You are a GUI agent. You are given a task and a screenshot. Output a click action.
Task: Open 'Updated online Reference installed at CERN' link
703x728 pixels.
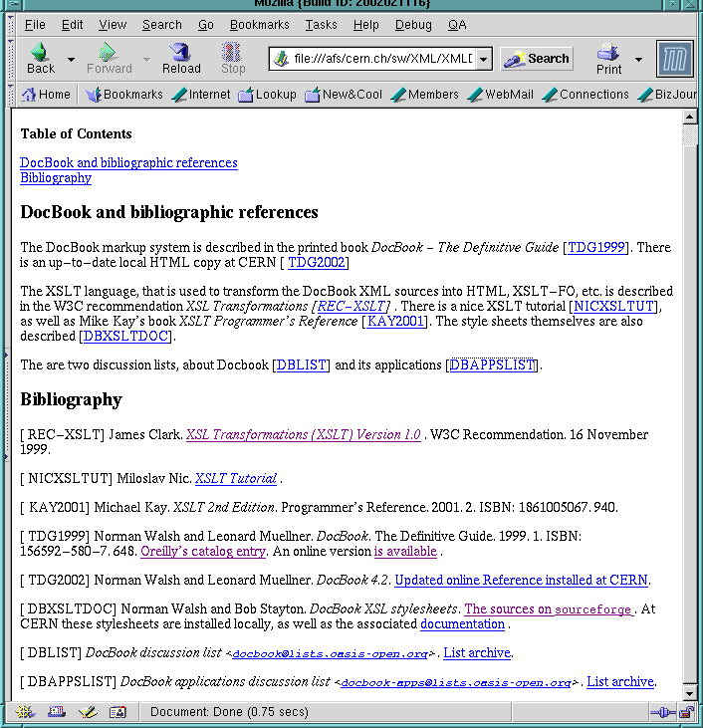pos(521,581)
